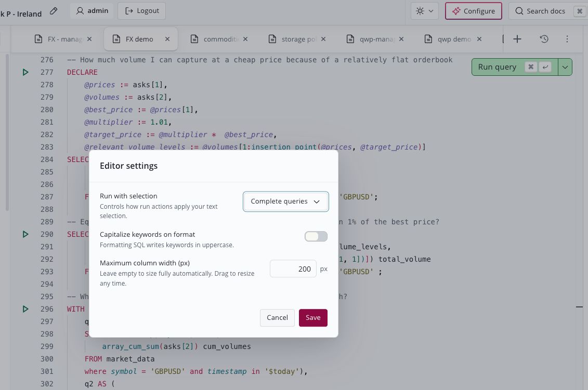Click the file icon on FX - manag tab

pyautogui.click(x=38, y=39)
